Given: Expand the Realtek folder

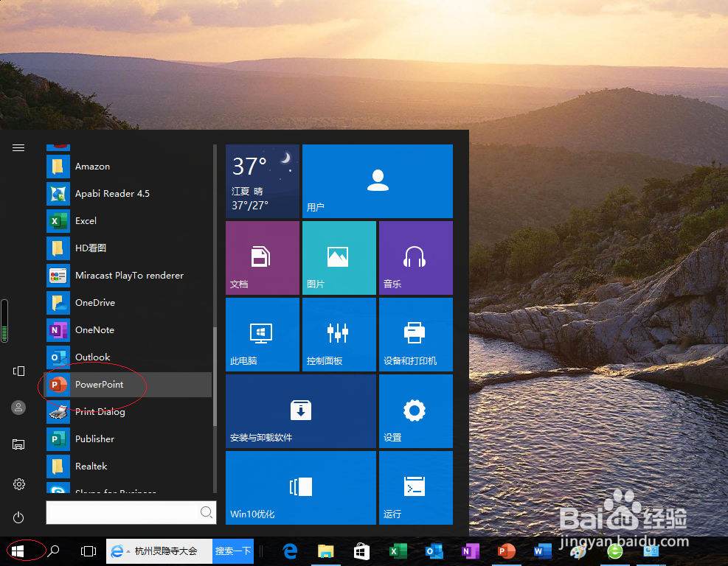Looking at the screenshot, I should (128, 467).
